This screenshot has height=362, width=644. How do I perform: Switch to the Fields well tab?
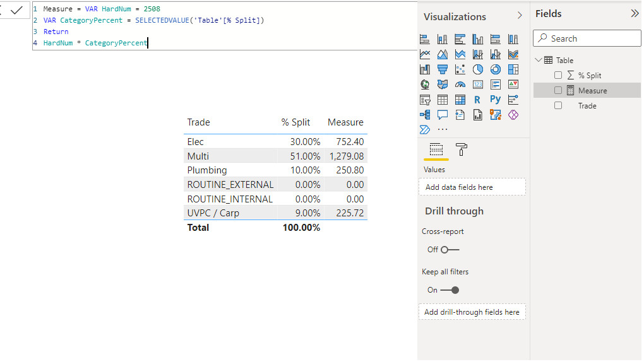436,149
